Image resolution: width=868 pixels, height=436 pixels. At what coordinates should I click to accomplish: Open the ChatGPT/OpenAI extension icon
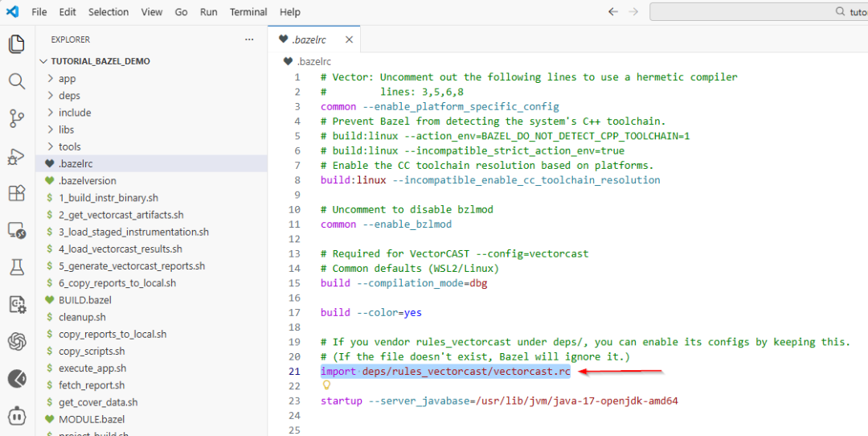[x=17, y=342]
